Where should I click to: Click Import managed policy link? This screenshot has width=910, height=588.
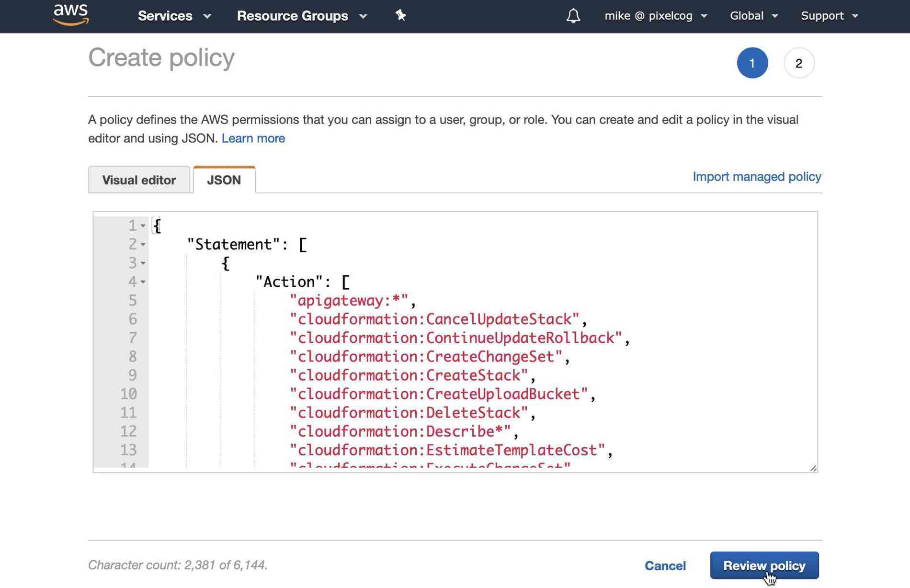757,177
